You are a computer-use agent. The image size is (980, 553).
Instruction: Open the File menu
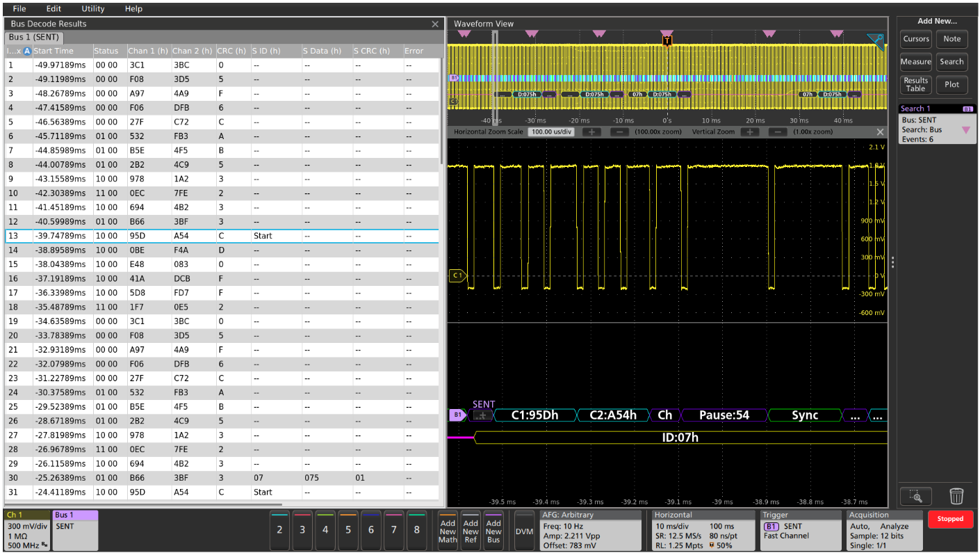pyautogui.click(x=19, y=8)
